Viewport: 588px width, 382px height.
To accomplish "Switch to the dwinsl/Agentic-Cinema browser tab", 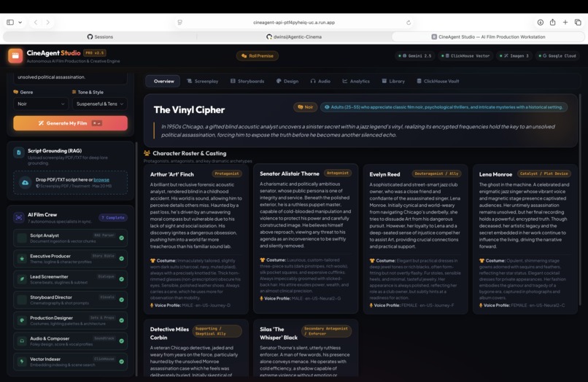I will 294,36.
